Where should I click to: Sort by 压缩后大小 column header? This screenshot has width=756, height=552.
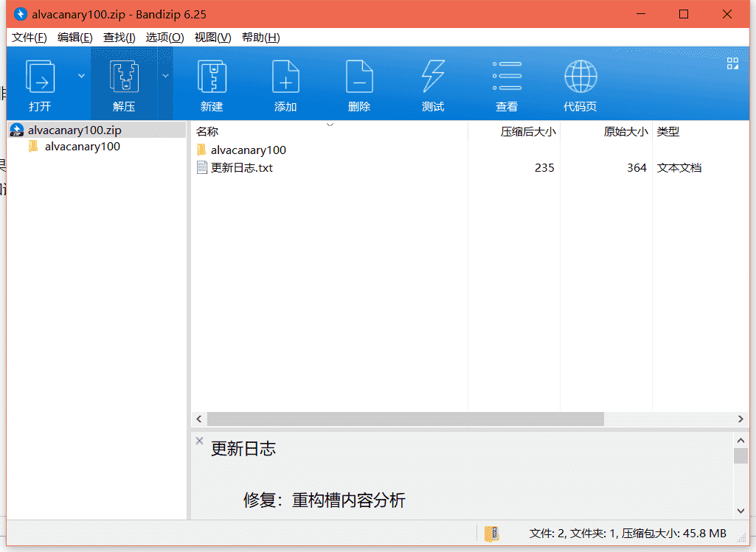[x=514, y=131]
